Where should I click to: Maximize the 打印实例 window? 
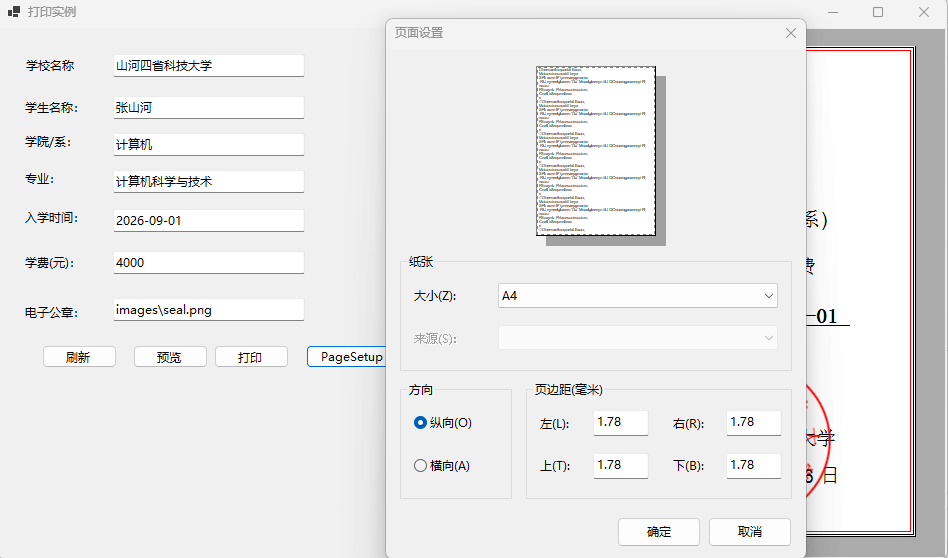[878, 12]
